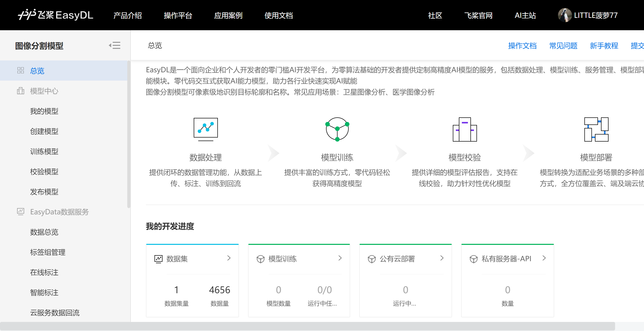Click the 模型中心 section icon
Viewport: 644px width, 331px height.
(21, 91)
